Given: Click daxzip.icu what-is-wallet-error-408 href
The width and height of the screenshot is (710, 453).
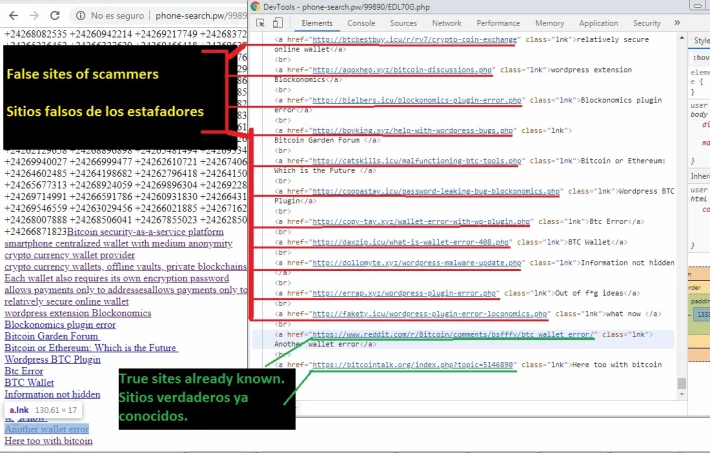Looking at the screenshot, I should [x=411, y=242].
